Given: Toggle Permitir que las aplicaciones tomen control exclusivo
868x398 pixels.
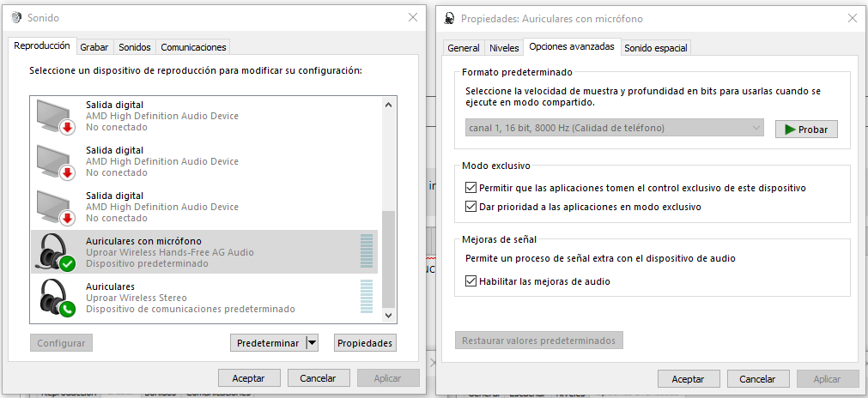Looking at the screenshot, I should 471,188.
